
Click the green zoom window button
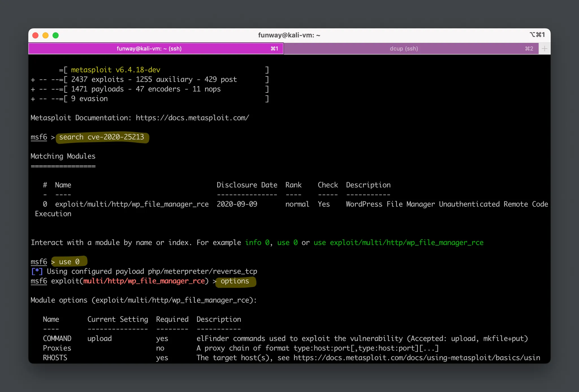tap(56, 35)
